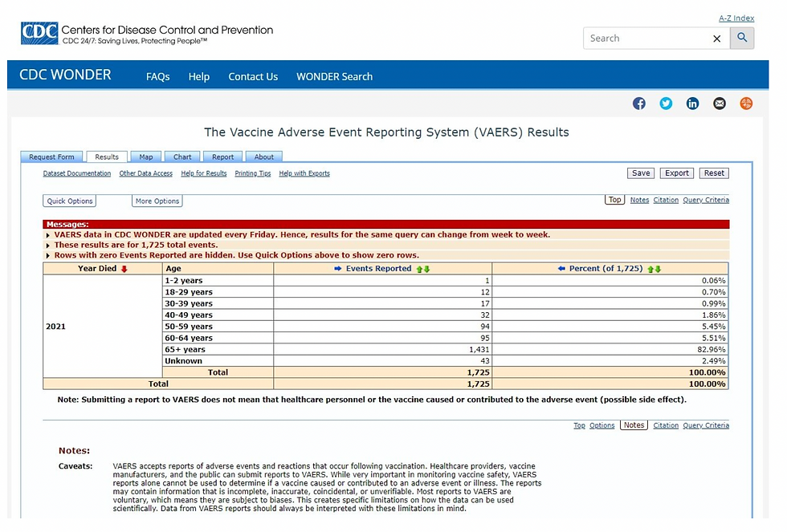Click the orange syndicate icon

(x=746, y=104)
